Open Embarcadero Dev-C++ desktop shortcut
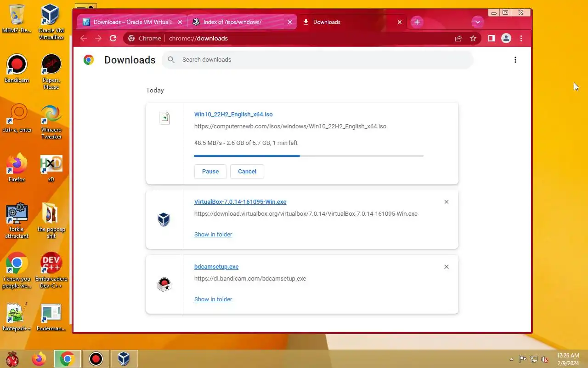Screen dimensions: 588x368 click(x=51, y=270)
